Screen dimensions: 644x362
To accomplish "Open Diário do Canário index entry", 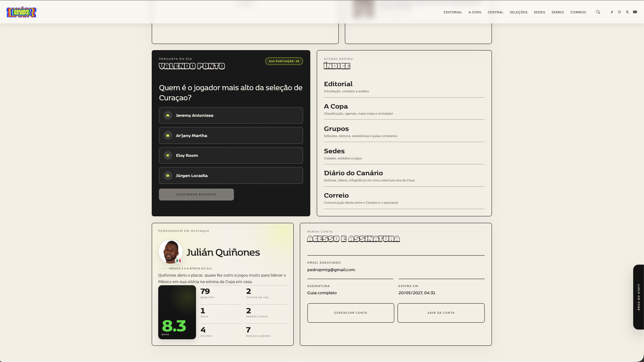I will [404, 176].
